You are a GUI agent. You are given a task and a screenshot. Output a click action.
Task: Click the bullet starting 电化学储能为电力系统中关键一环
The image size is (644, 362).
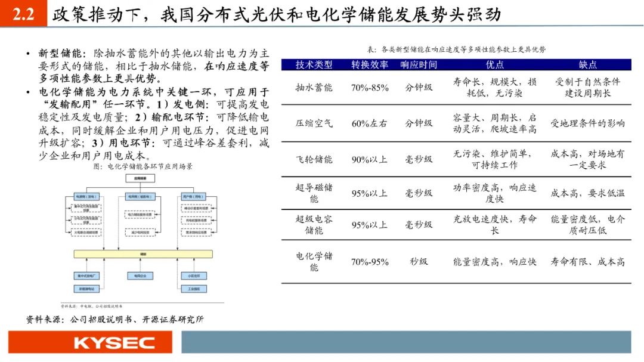154,124
